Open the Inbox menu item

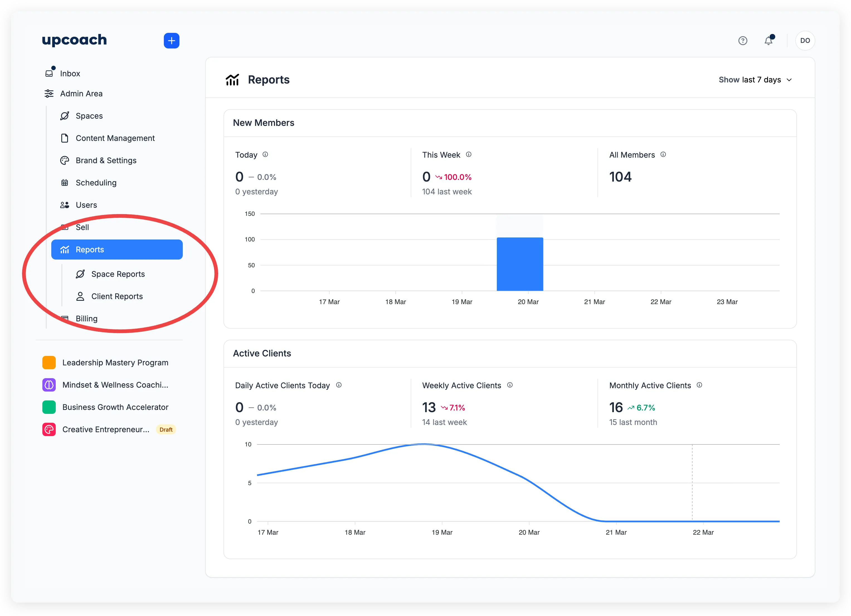point(70,74)
